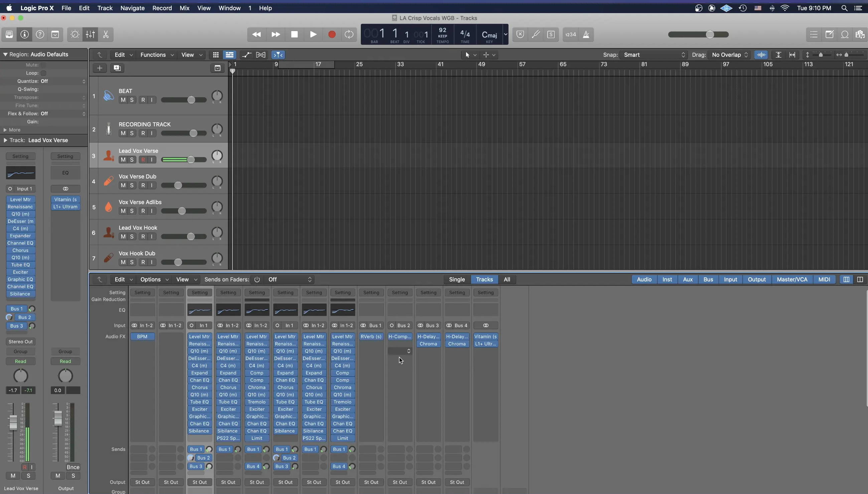The image size is (868, 494).
Task: Click the RVerb (s) plugin slot
Action: pyautogui.click(x=371, y=337)
